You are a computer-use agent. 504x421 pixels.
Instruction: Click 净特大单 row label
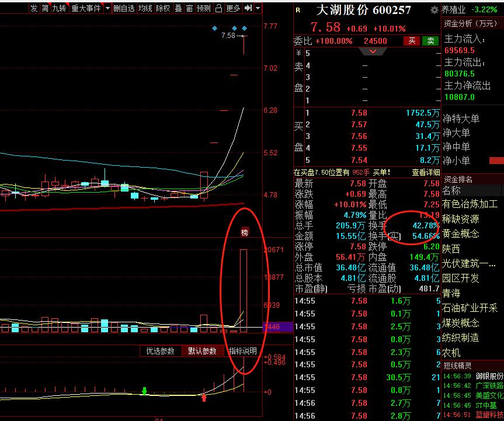[x=461, y=119]
